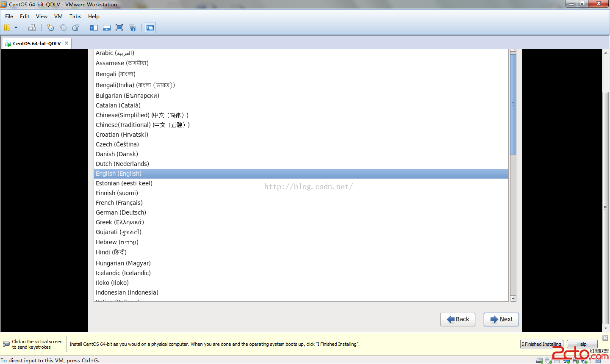Select Catalan (Català)
Viewport: 610px width, 364px height.
click(x=301, y=105)
